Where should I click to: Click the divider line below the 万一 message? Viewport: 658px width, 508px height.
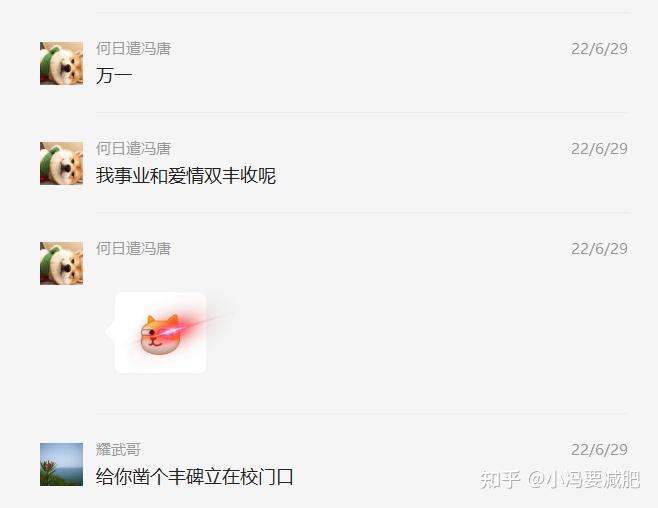tap(362, 112)
